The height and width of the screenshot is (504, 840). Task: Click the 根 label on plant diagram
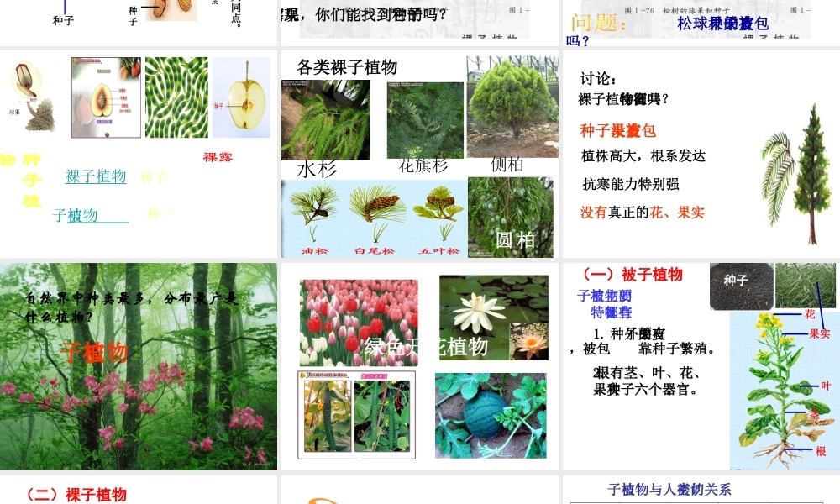tap(821, 451)
